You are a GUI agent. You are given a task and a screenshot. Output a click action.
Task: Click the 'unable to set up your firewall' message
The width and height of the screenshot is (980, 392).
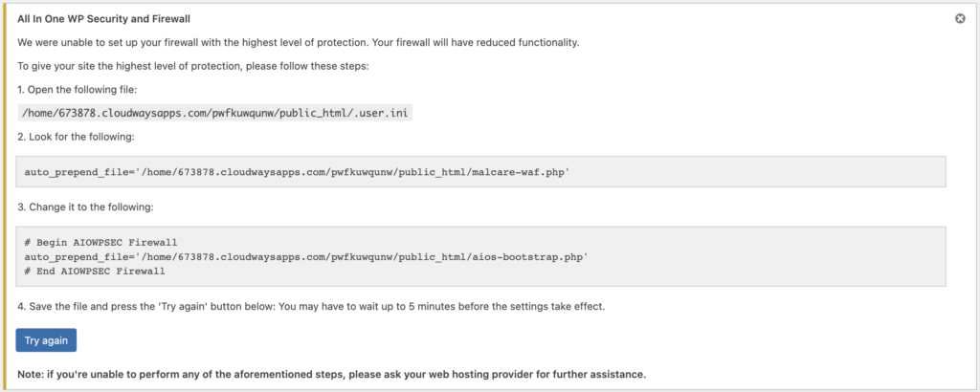[x=299, y=43]
